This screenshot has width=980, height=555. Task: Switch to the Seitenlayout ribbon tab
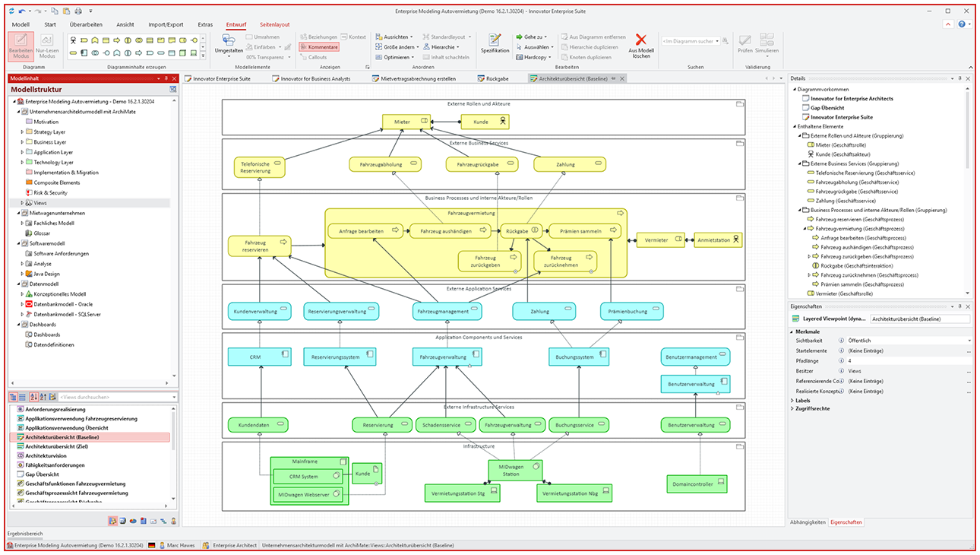tap(273, 24)
